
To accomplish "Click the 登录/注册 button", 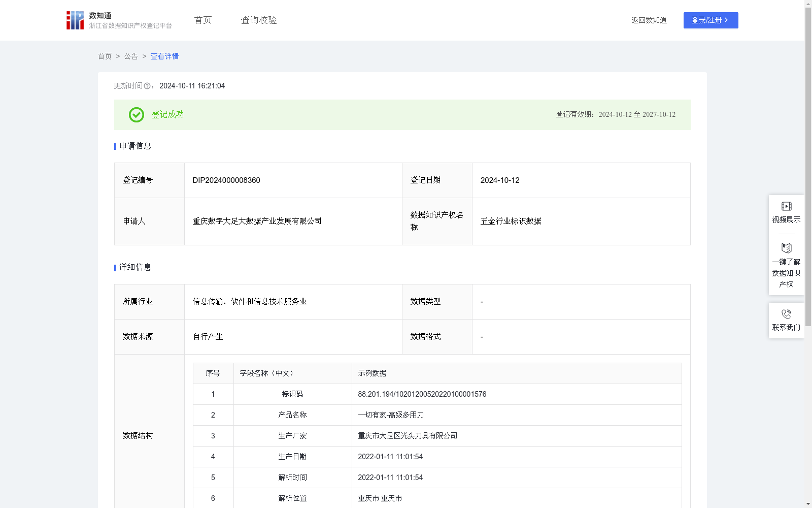I will (x=710, y=20).
